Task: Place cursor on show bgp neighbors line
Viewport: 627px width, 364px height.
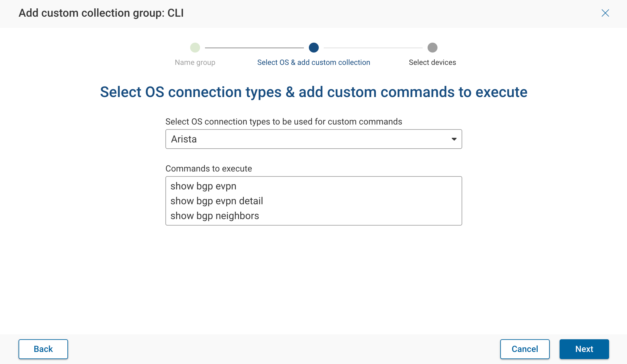Action: [x=214, y=215]
